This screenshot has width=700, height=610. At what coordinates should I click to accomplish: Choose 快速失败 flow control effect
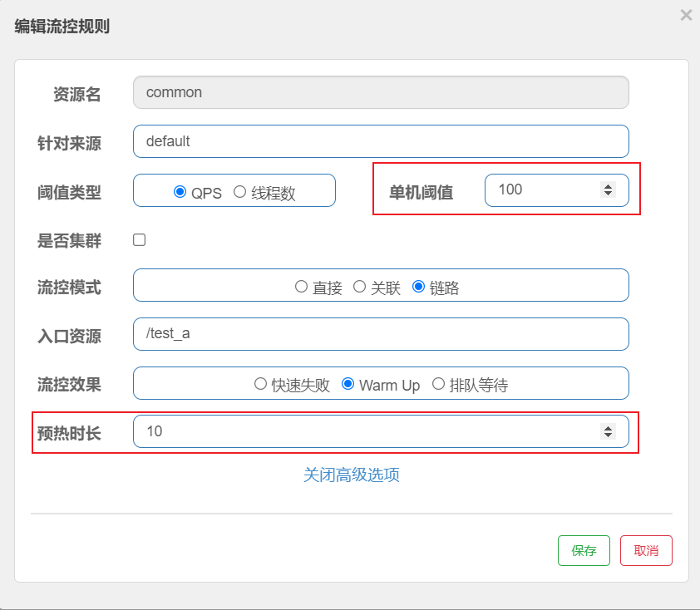tap(260, 384)
